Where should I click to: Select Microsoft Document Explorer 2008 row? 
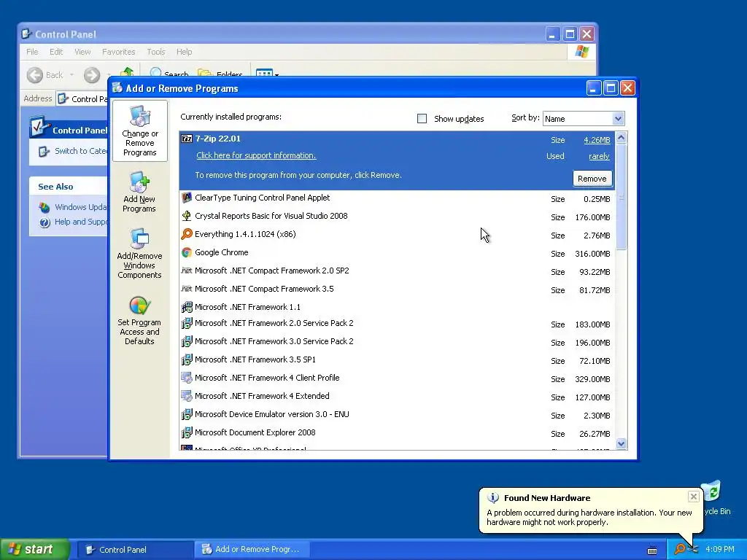click(x=396, y=433)
